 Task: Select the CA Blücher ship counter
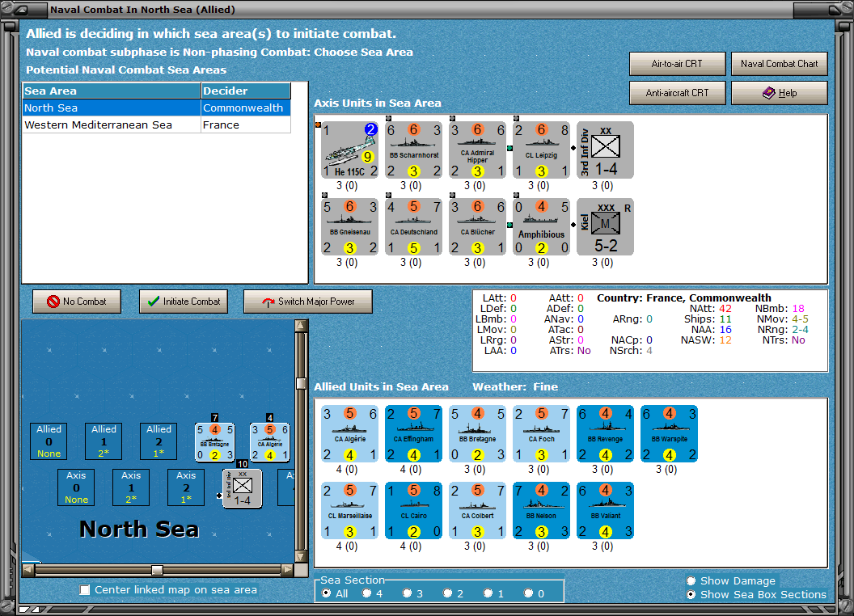point(477,226)
